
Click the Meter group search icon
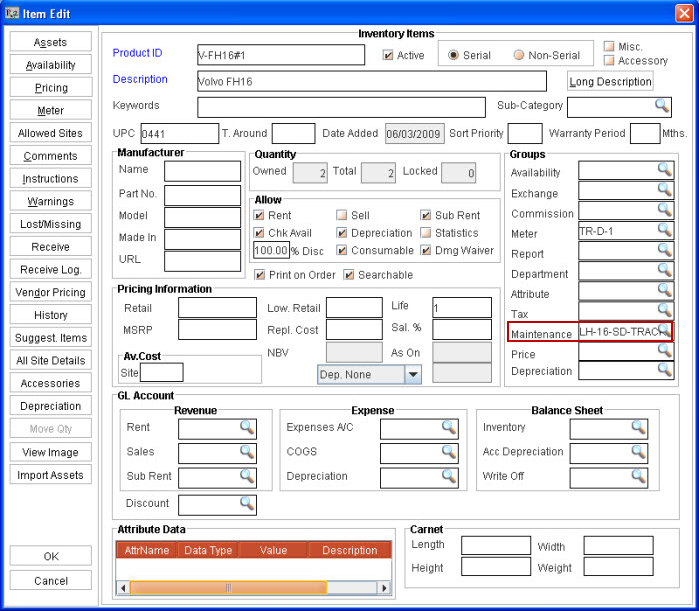tap(664, 230)
